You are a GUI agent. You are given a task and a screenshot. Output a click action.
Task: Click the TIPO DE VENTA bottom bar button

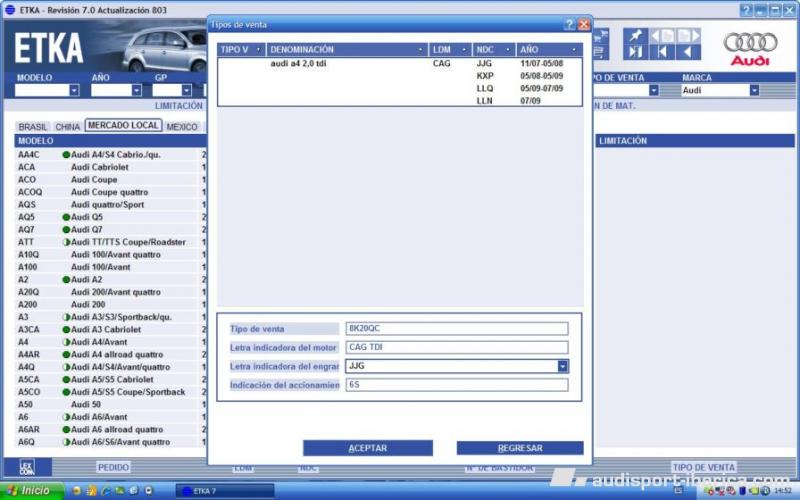[704, 467]
